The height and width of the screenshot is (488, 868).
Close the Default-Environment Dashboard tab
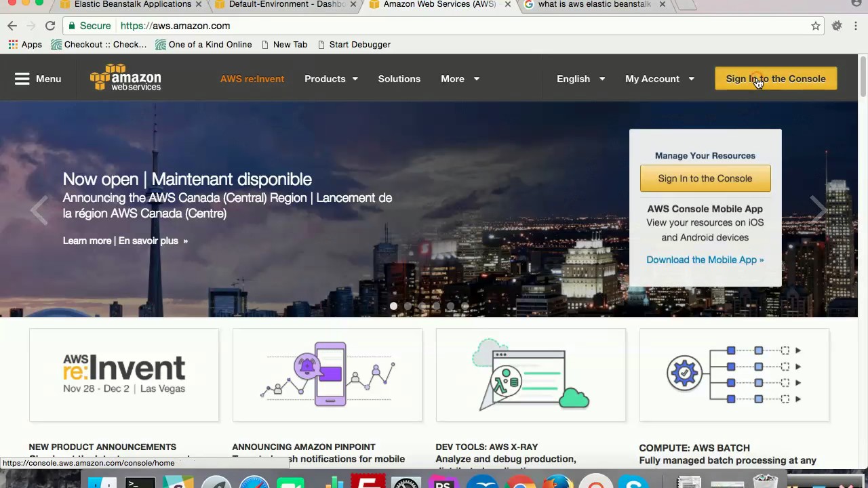coord(353,4)
